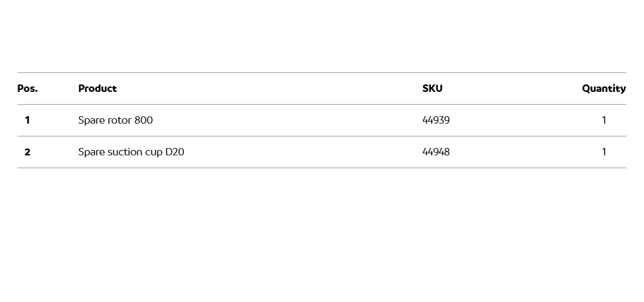Click the SKU value 44948

point(436,152)
